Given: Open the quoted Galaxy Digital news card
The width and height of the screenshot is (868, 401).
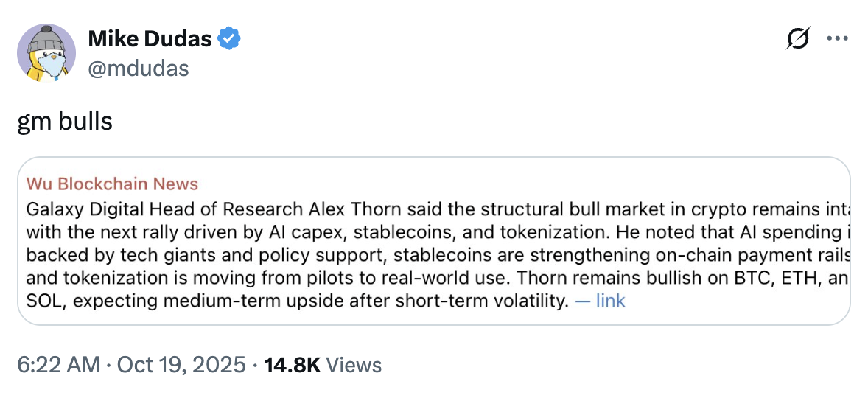Looking at the screenshot, I should coord(433,241).
